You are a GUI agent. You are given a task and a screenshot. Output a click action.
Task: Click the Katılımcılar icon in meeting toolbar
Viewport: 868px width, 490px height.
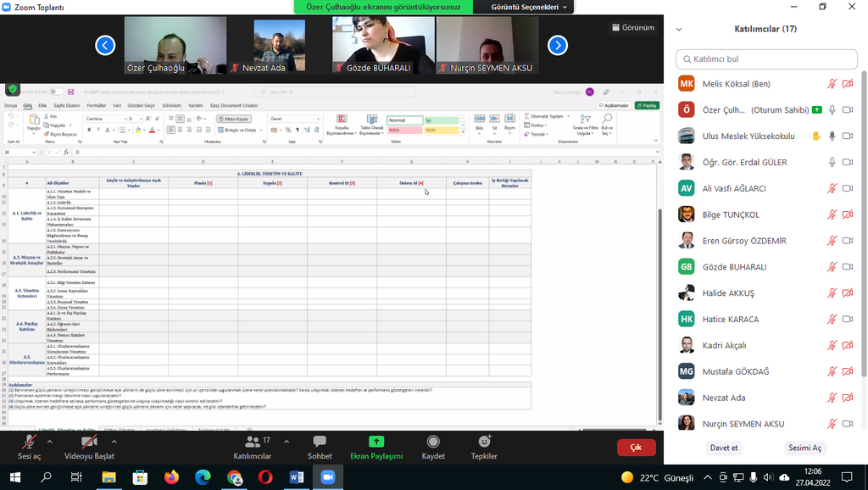pyautogui.click(x=253, y=442)
